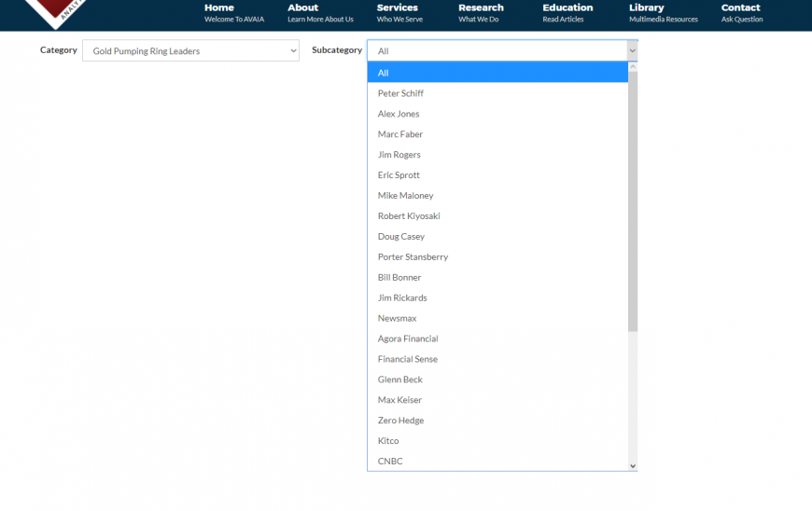Pick Robert Kiyosaki in the subcategory list
812x511 pixels.
click(409, 216)
